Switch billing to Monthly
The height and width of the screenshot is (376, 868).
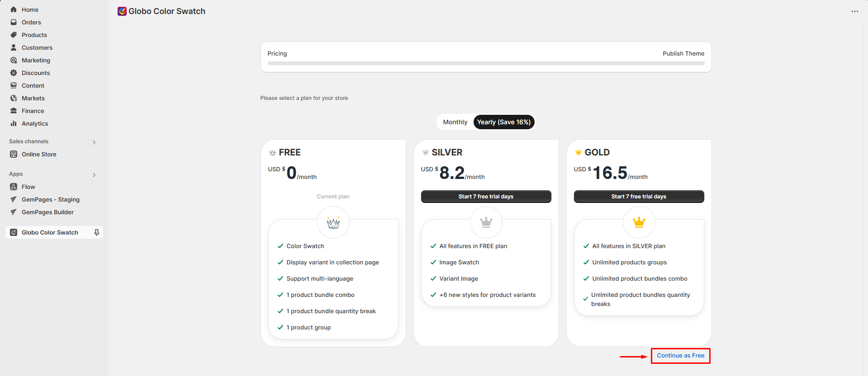click(x=455, y=122)
